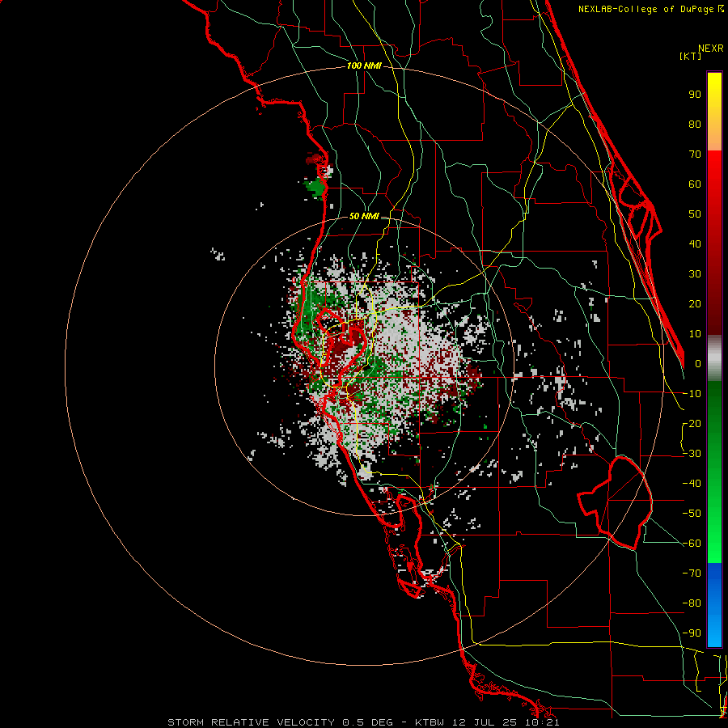Click the yellow top segment of the color bar
This screenshot has height=728, width=728.
coord(714,112)
